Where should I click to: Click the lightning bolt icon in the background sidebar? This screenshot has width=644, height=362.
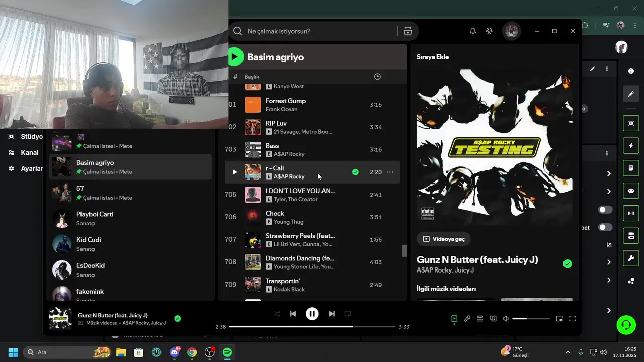[x=631, y=146]
